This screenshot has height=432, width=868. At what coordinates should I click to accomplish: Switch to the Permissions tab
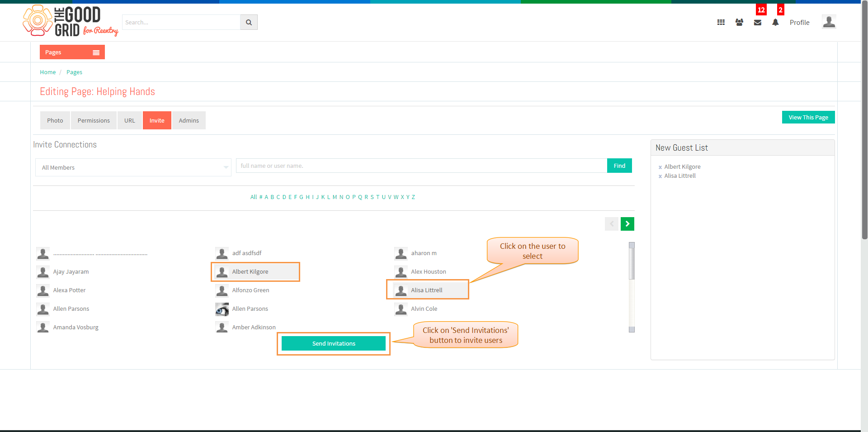(94, 120)
